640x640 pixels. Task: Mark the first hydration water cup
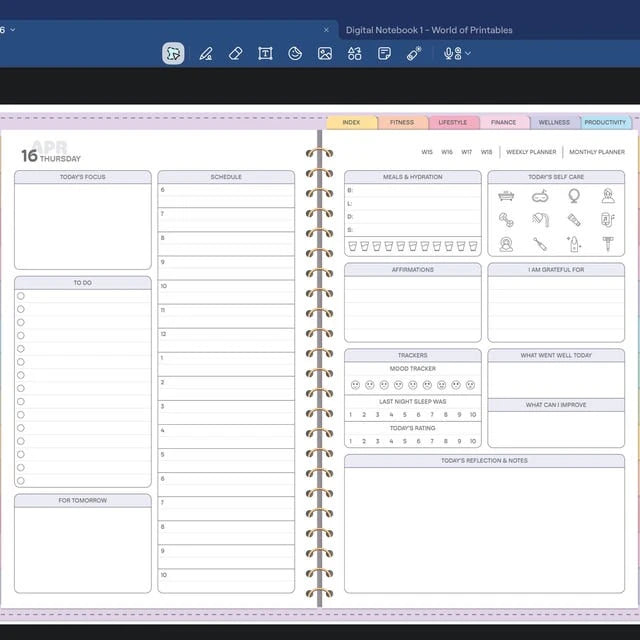point(353,246)
